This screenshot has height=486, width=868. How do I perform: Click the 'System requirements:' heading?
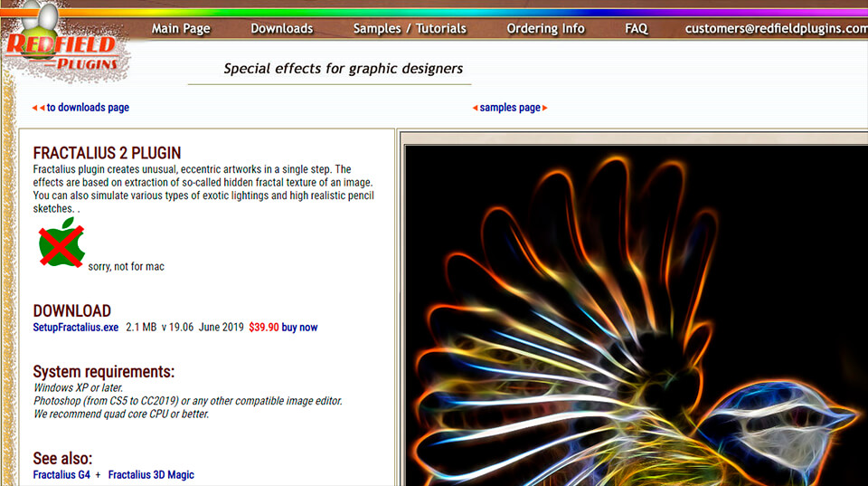tap(103, 372)
